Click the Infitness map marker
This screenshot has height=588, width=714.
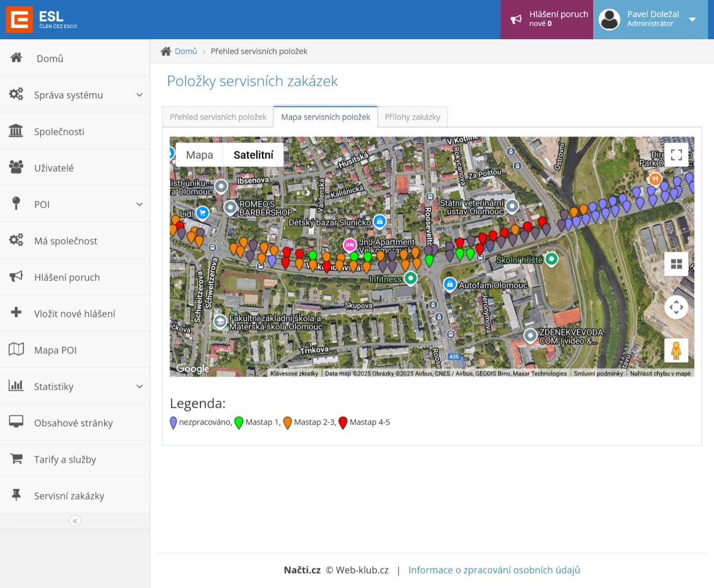410,278
